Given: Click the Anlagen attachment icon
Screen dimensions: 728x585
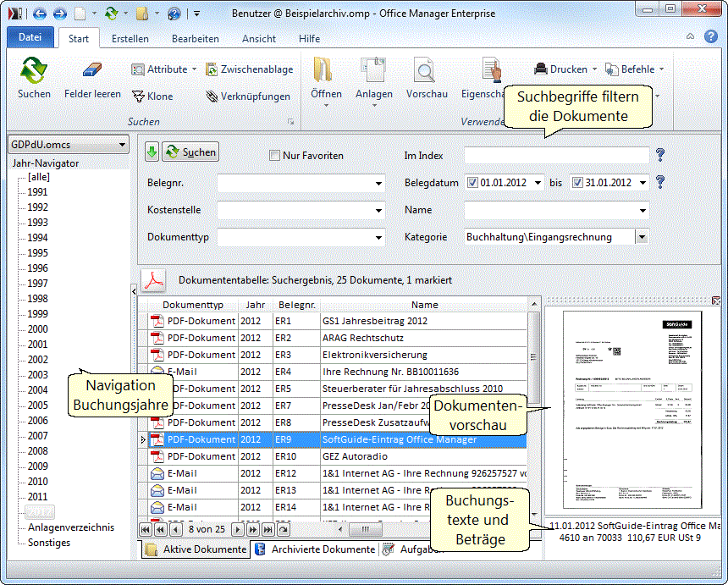Looking at the screenshot, I should [373, 69].
